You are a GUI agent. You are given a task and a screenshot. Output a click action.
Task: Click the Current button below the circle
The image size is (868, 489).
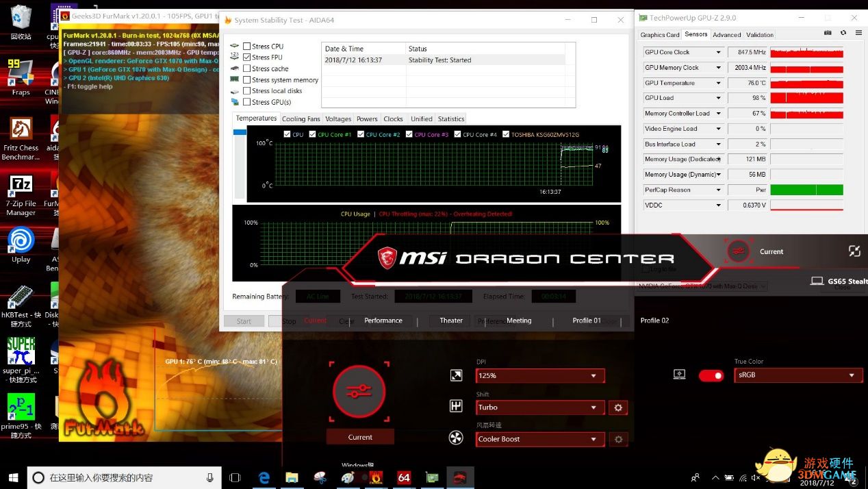360,437
